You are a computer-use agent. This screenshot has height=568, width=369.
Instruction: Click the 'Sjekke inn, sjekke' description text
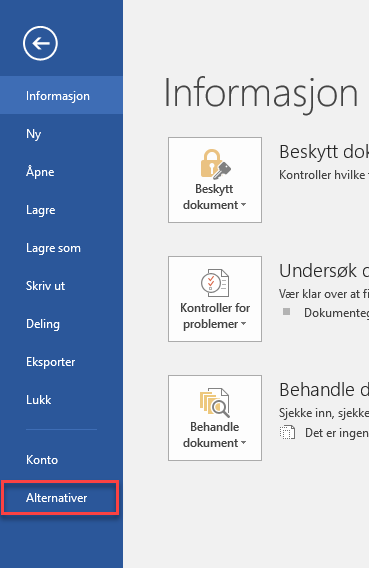click(324, 413)
